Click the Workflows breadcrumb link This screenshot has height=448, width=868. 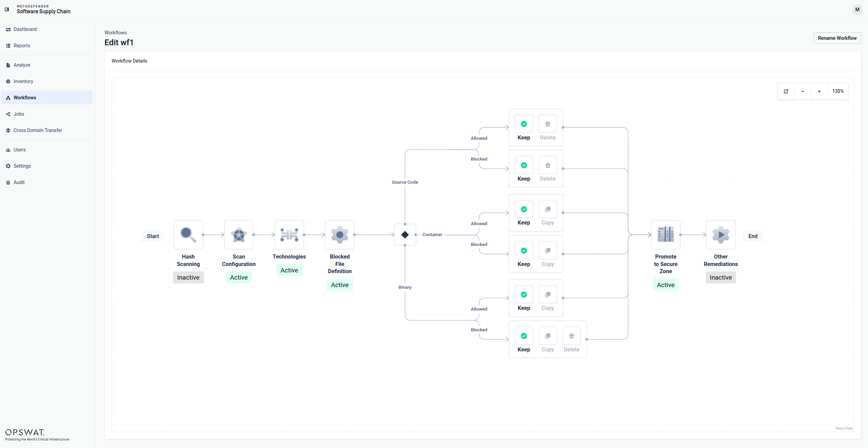[115, 33]
